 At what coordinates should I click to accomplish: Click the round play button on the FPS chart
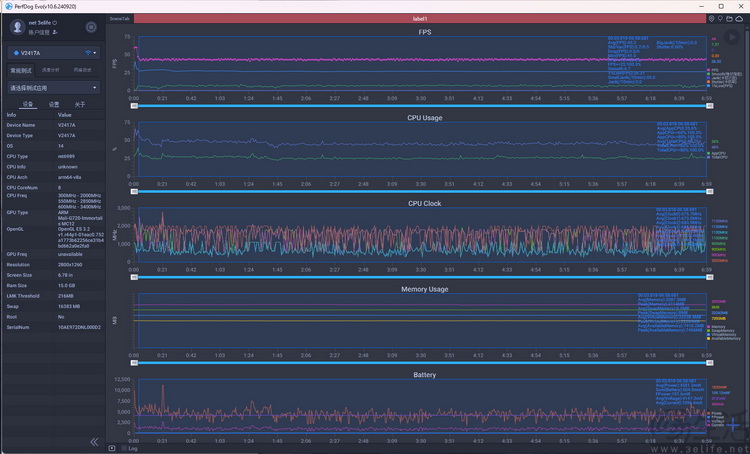[x=731, y=37]
